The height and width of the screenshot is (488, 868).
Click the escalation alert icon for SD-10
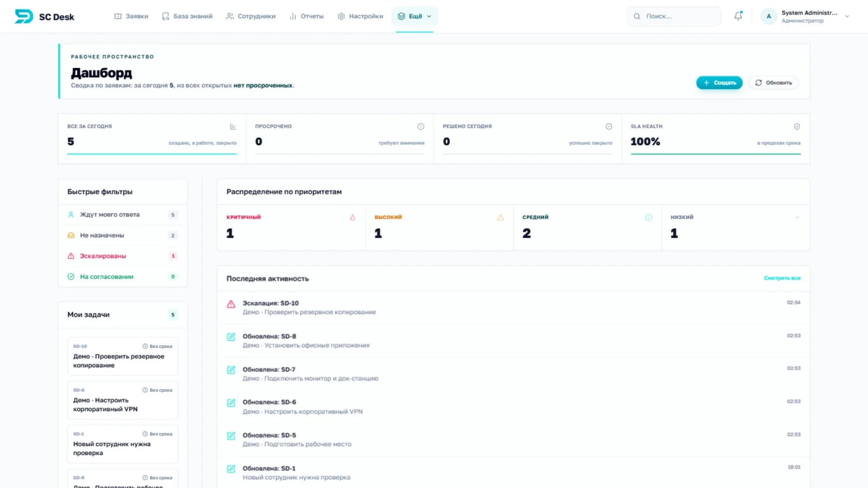click(231, 304)
